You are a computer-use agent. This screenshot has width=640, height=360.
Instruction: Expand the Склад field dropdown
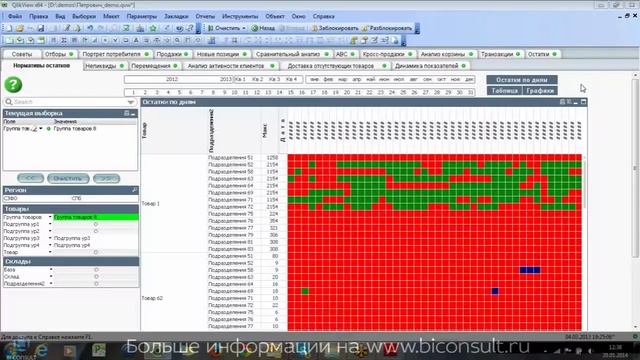pos(51,276)
